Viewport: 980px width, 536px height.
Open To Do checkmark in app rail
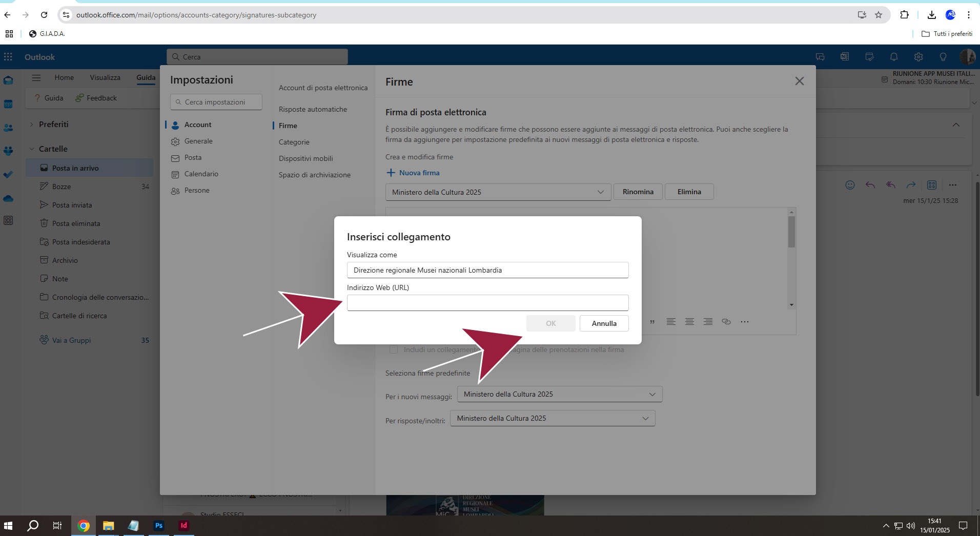click(x=8, y=175)
